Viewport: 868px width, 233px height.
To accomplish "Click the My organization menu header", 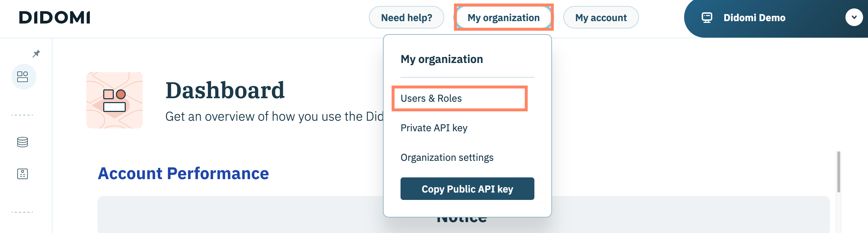I will pos(442,59).
